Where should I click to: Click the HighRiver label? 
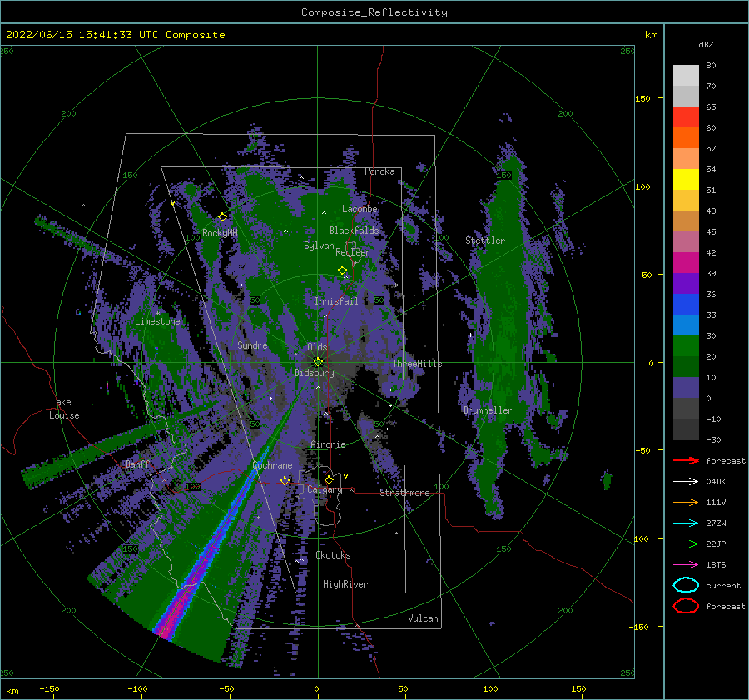345,584
